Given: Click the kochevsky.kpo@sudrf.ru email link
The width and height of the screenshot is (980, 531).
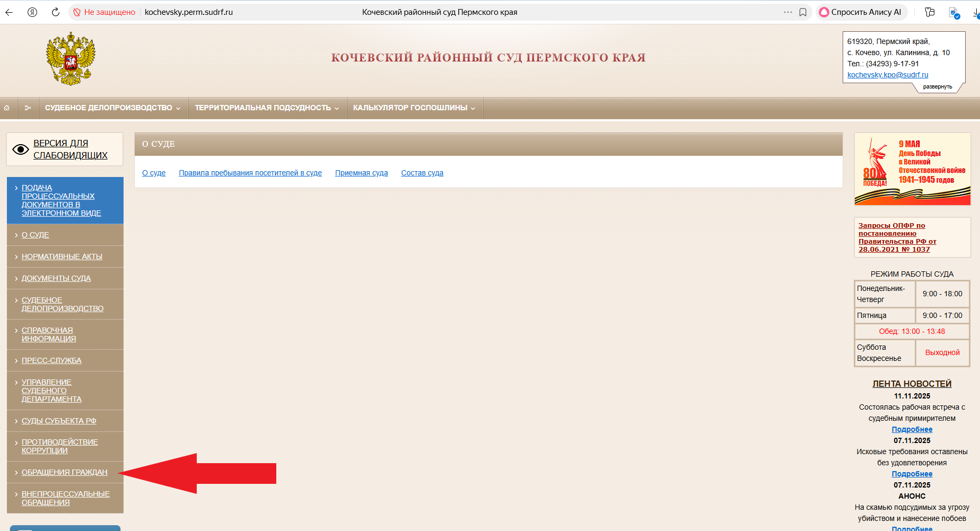Looking at the screenshot, I should [x=887, y=75].
